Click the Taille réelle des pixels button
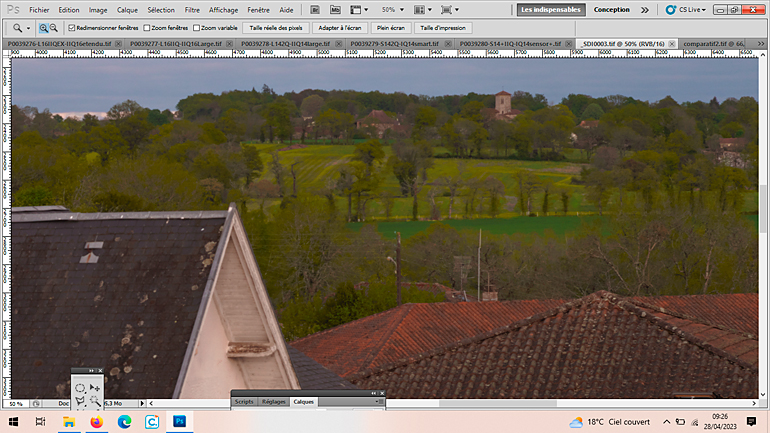Screen dimensions: 770x433 [x=276, y=28]
